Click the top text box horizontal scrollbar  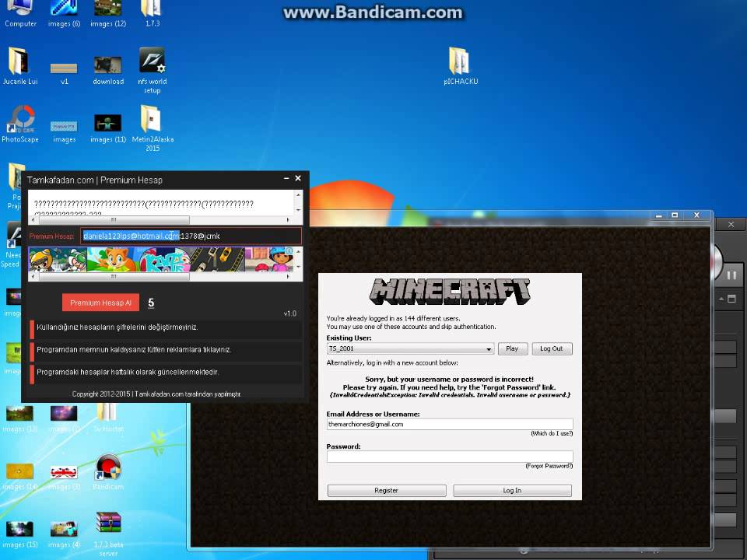pyautogui.click(x=114, y=220)
